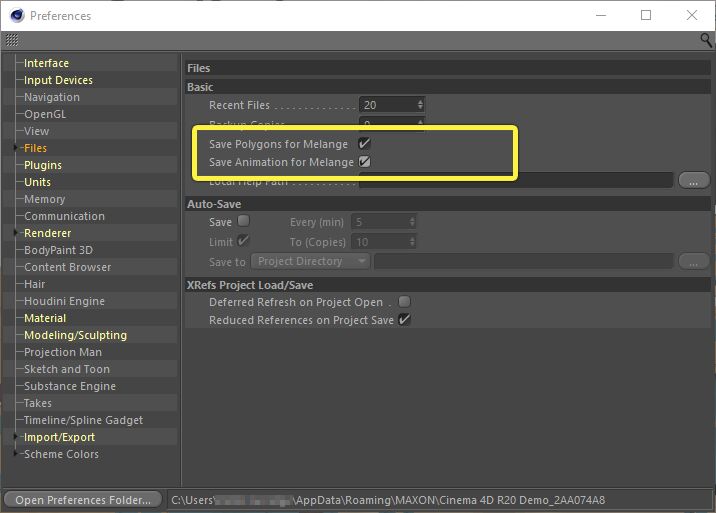Enable the Auto-Save Save checkbox
Image resolution: width=716 pixels, height=513 pixels.
click(243, 222)
